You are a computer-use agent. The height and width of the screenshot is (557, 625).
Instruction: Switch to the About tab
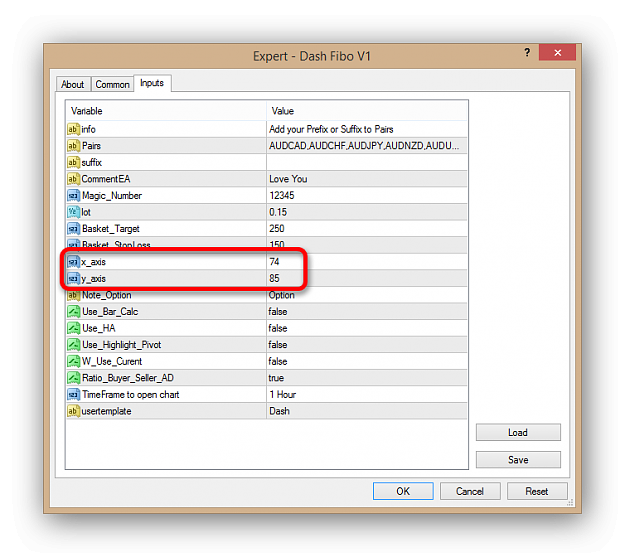[x=73, y=85]
